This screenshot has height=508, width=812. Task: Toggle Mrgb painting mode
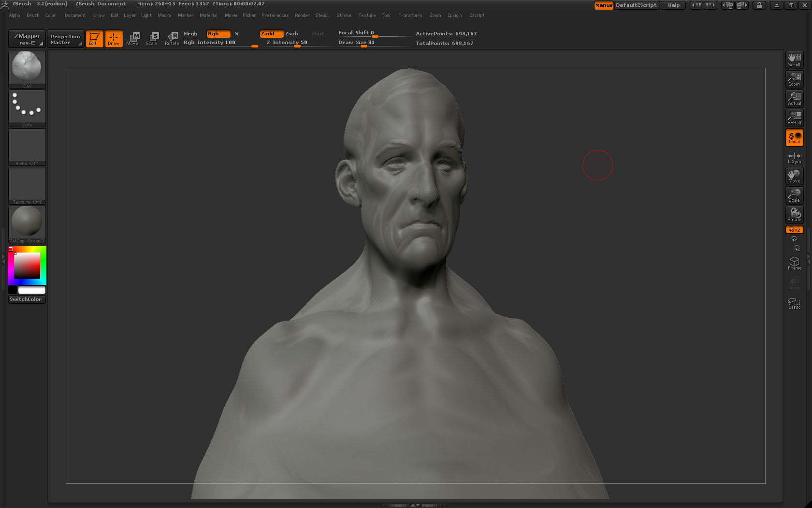click(190, 34)
